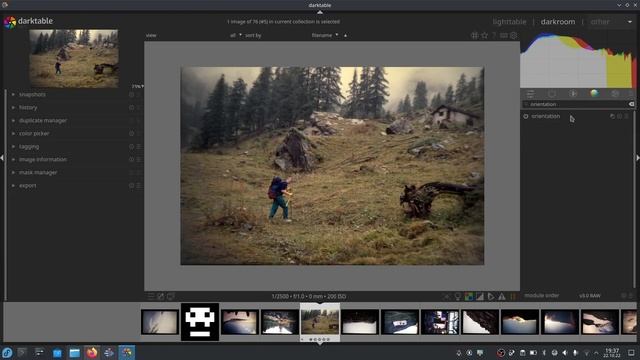640x360 pixels.
Task: Expand the orientation module header
Action: tap(545, 116)
